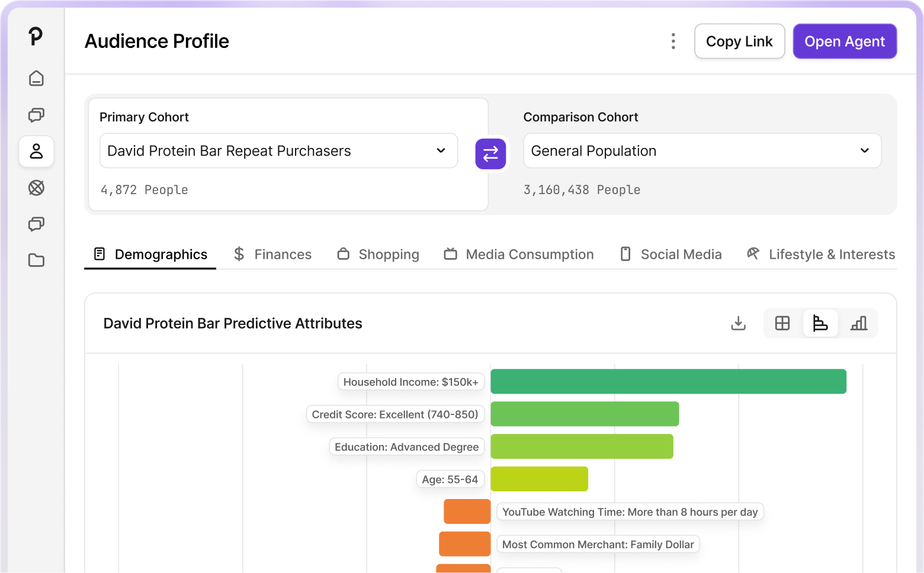Download the predictive attributes chart
This screenshot has width=924, height=573.
coord(738,323)
